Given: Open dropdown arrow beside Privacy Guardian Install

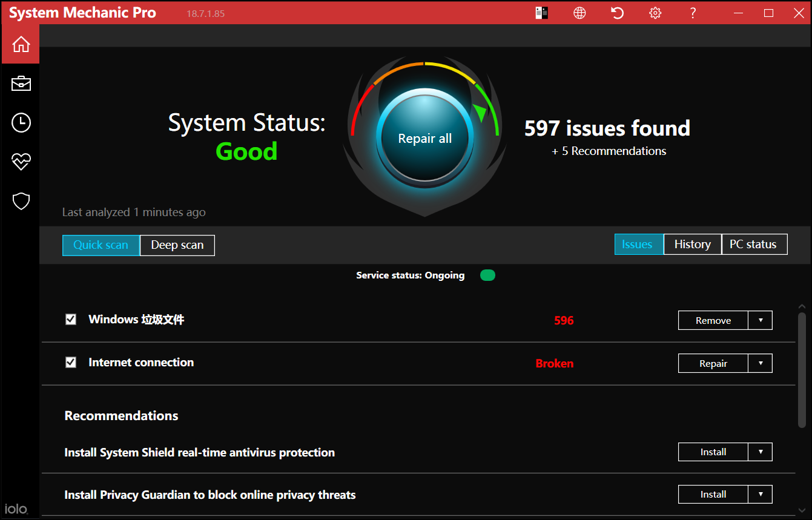Looking at the screenshot, I should point(761,494).
